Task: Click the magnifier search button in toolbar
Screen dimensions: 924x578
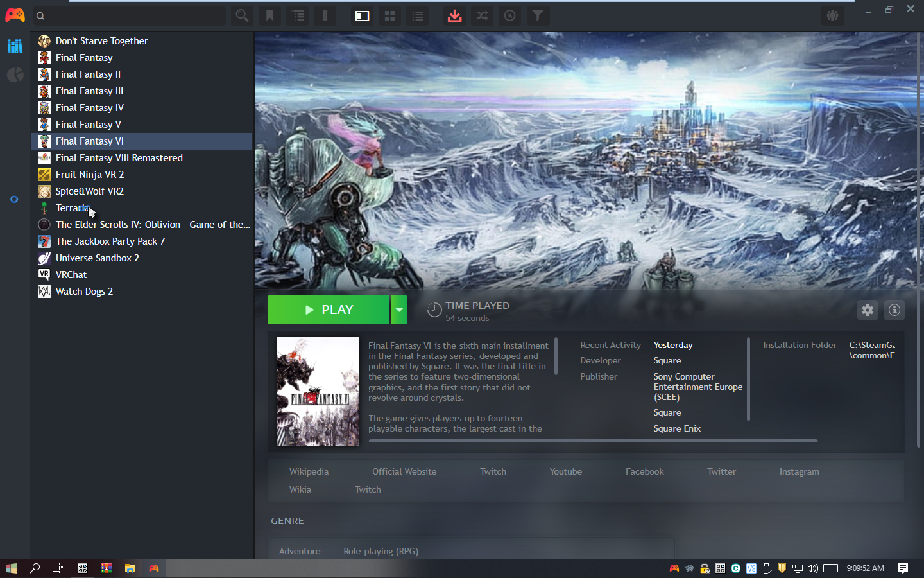Action: [x=242, y=15]
